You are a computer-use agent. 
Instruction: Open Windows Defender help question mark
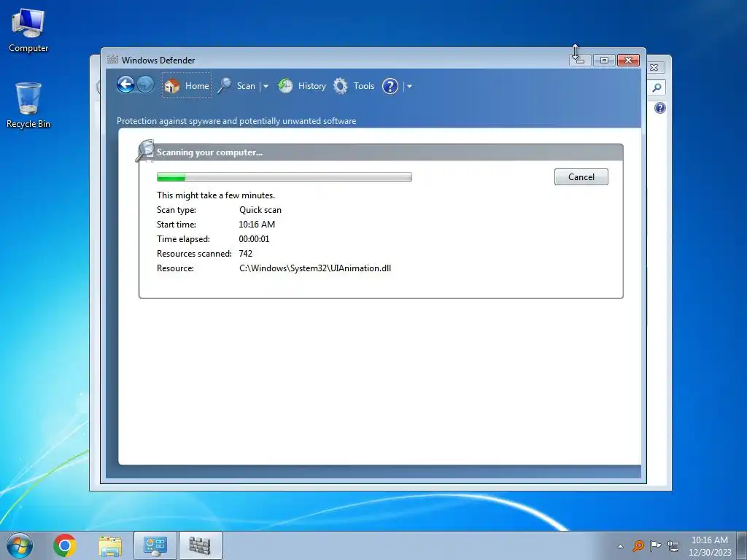tap(390, 86)
